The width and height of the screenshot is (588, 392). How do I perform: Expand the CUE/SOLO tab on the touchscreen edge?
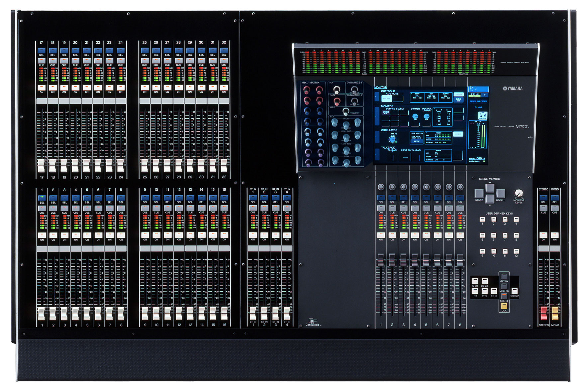click(x=377, y=97)
